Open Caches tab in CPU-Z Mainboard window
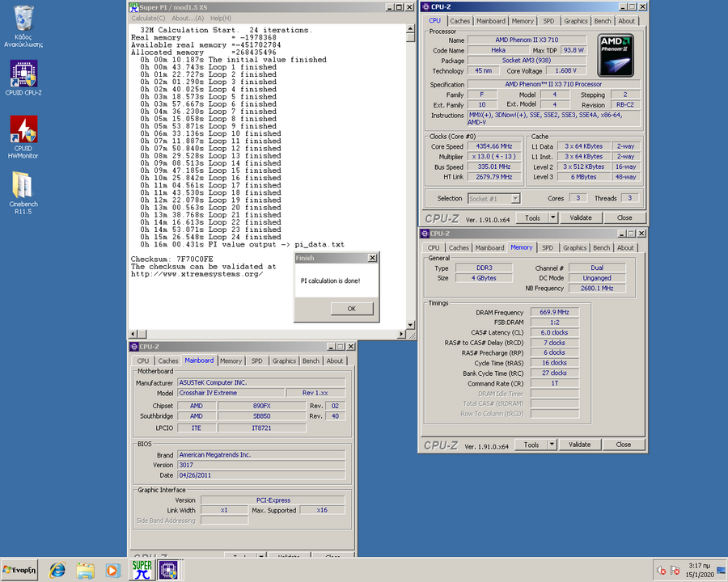Screen dimensions: 728x582 coord(167,361)
